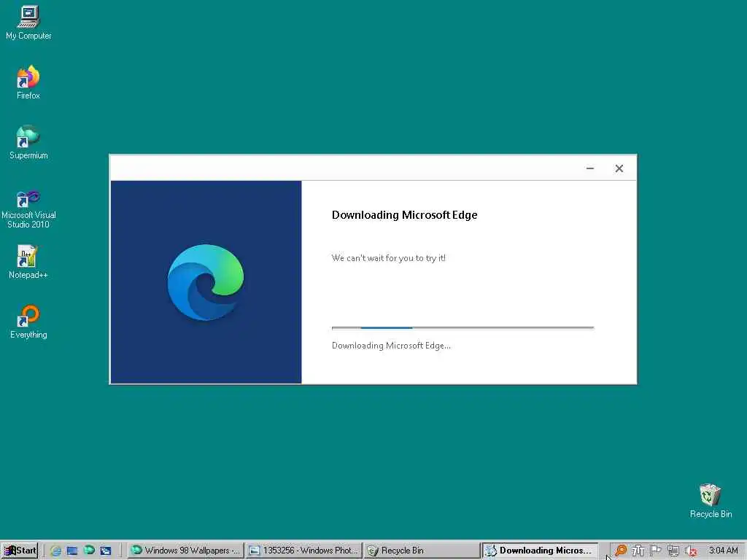
Task: Open Everything search tray icon
Action: tap(620, 551)
